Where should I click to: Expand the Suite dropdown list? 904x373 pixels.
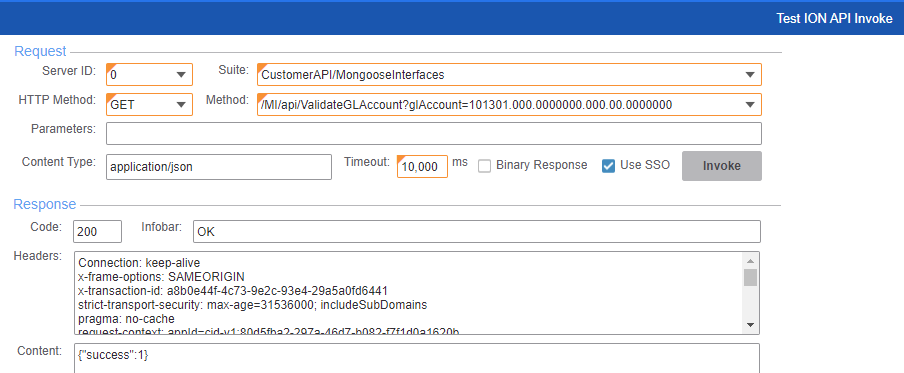tap(749, 75)
